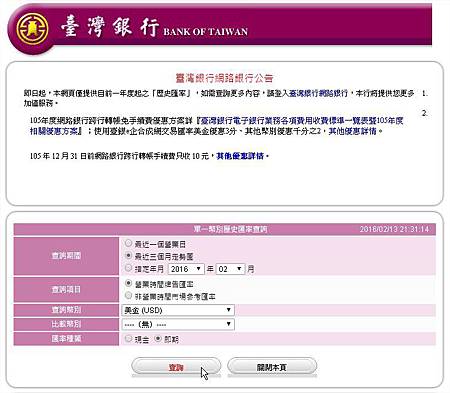Click the 查詢期間 row label
Screen dimensions: 450x393
coord(66,256)
